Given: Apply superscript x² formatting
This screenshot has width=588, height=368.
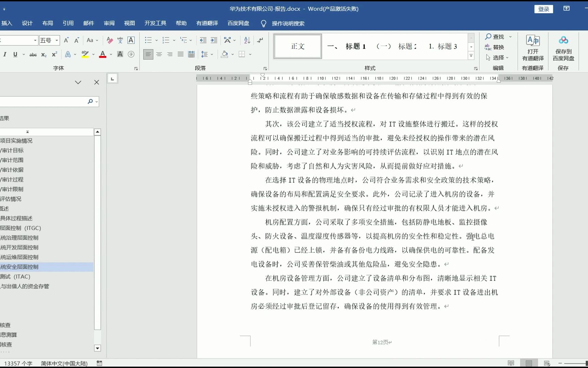Looking at the screenshot, I should click(x=54, y=55).
